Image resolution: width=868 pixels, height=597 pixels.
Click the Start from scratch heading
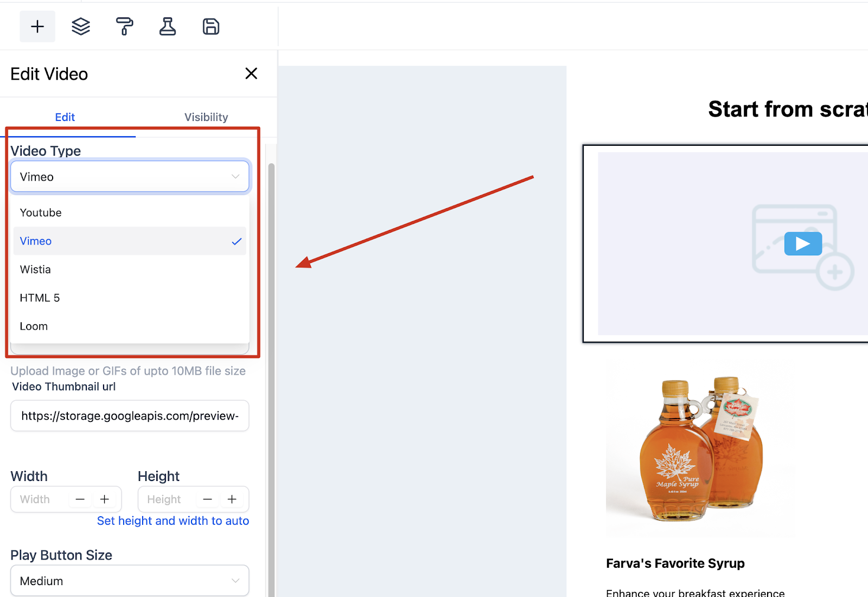788,109
